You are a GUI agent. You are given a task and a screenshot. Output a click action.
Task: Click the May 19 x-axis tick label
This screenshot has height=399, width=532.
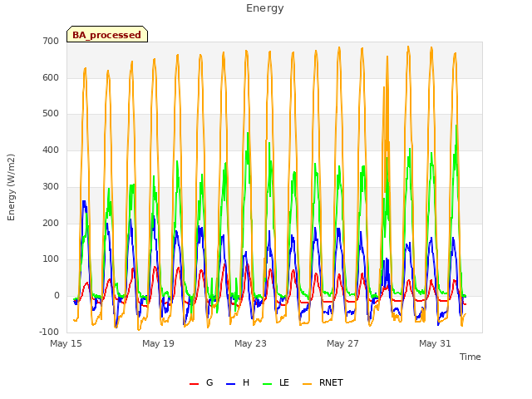[158, 343]
